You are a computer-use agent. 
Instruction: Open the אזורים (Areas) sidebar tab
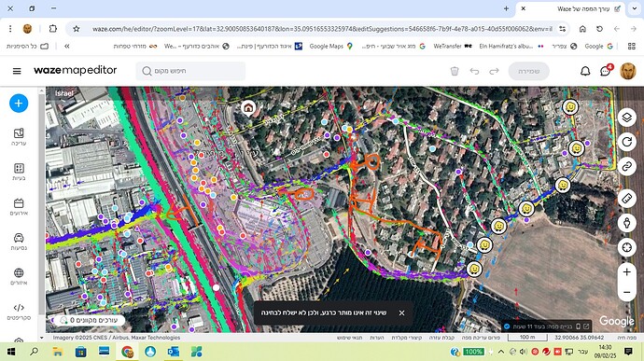pos(19,277)
